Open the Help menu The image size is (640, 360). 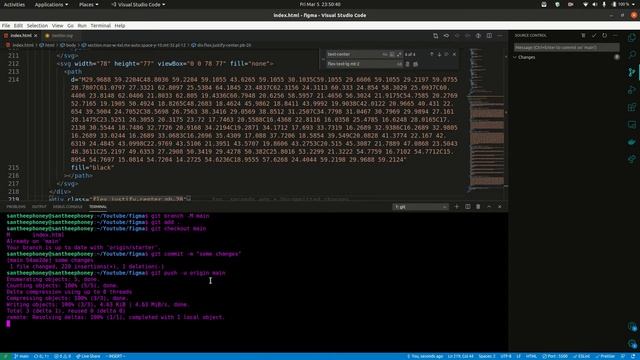pyautogui.click(x=120, y=26)
